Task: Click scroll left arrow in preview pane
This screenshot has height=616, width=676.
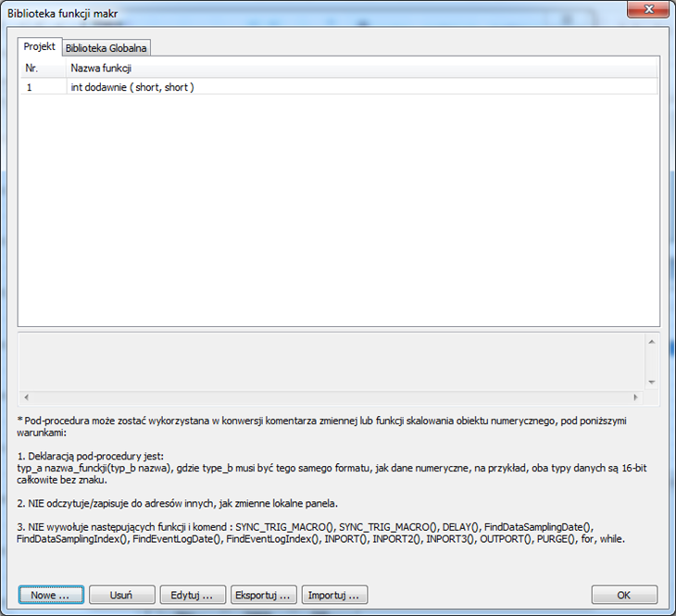Action: coord(27,397)
